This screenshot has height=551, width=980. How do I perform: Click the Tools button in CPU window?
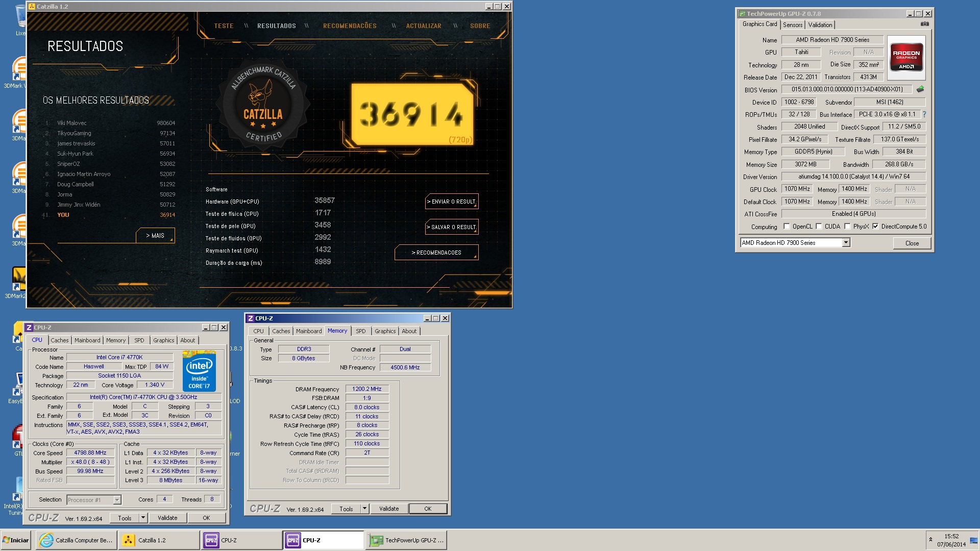[x=125, y=518]
